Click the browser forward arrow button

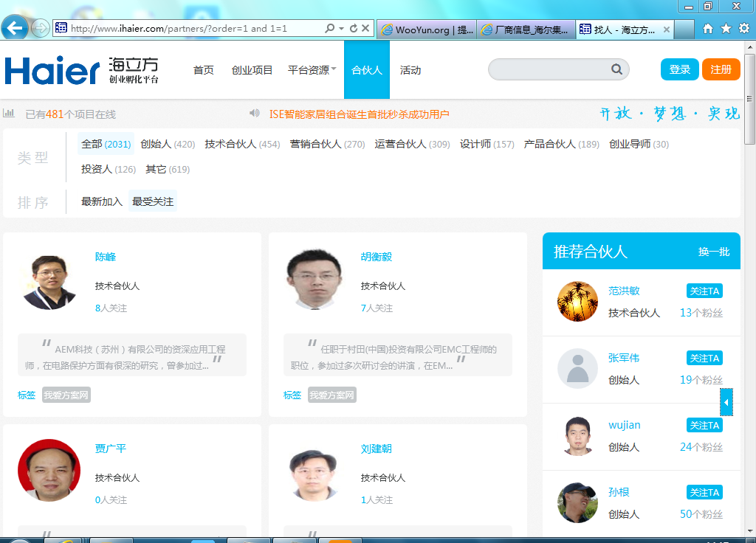pyautogui.click(x=41, y=28)
